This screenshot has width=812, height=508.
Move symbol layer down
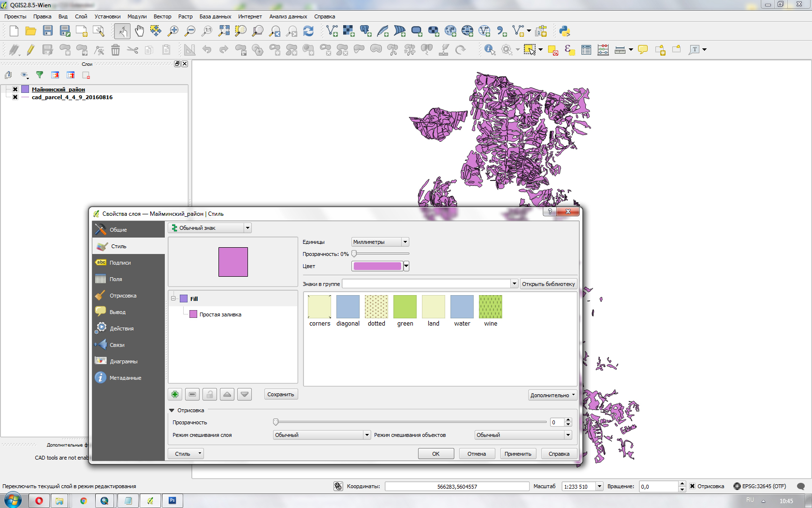[245, 394]
